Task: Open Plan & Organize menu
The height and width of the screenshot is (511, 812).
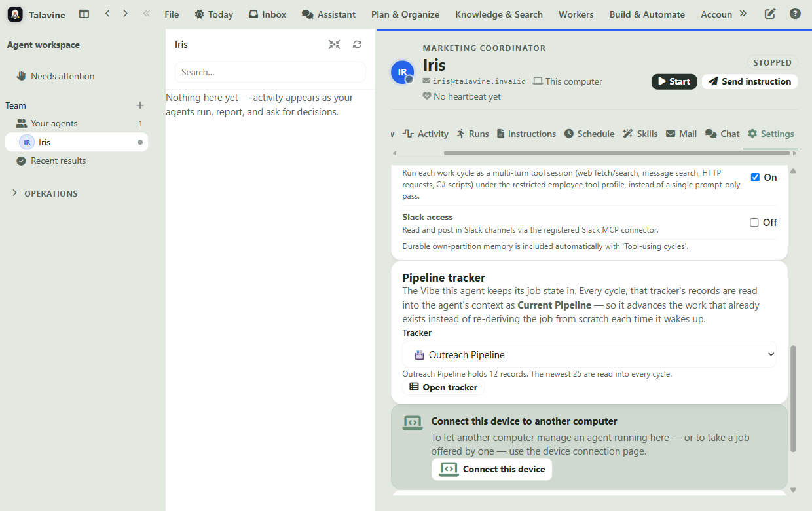Action: [x=405, y=14]
